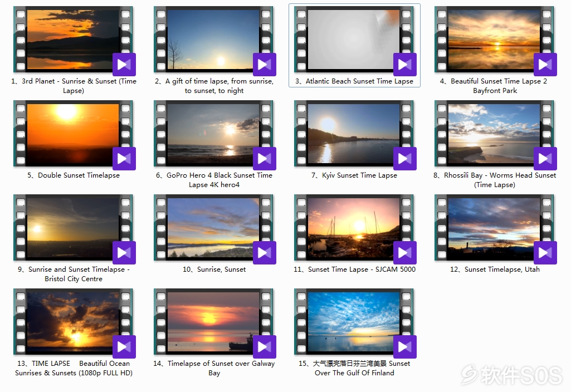Viewport: 571px width, 392px height.
Task: Click the file name '3rd Planet - Sunrise & Sunset (Time Lapse)'
Action: tap(74, 86)
